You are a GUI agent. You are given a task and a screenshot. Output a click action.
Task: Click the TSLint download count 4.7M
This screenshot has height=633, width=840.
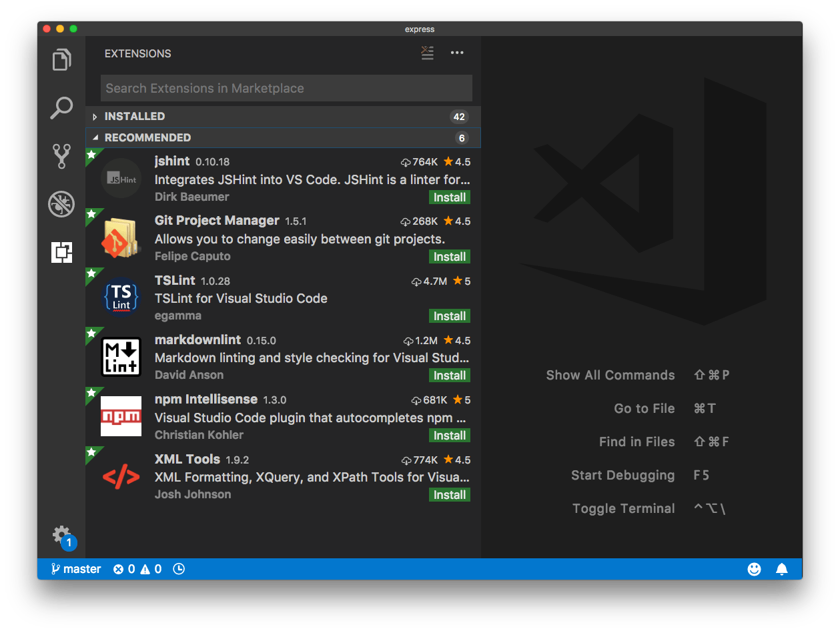[429, 281]
